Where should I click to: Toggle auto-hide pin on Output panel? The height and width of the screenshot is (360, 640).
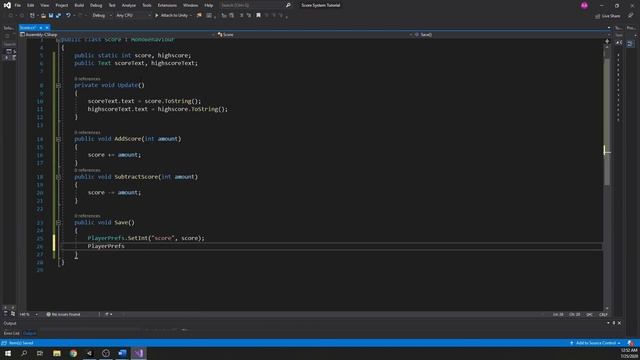pyautogui.click(x=613, y=323)
